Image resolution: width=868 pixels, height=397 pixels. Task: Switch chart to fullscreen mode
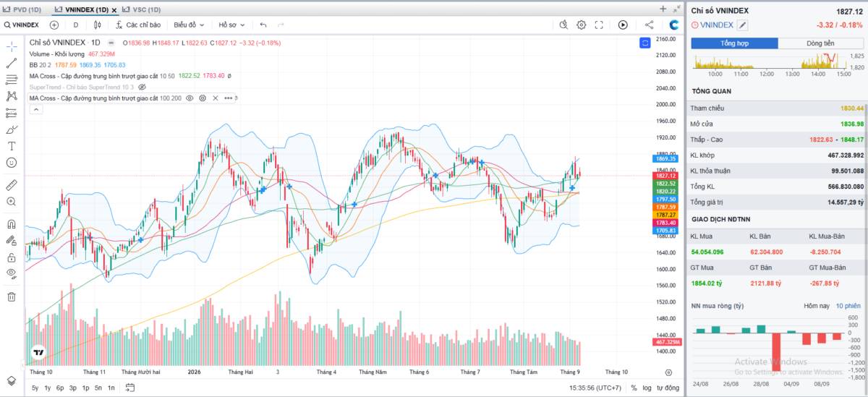[599, 25]
